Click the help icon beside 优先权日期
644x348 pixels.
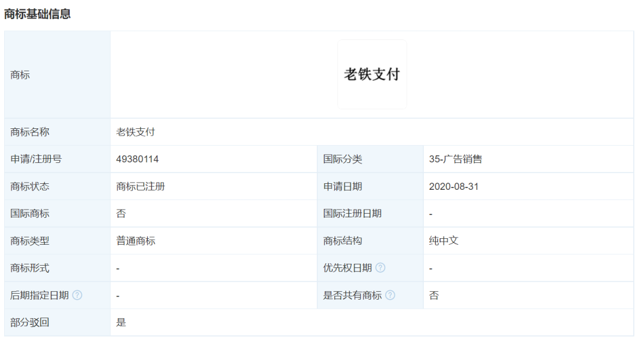(x=380, y=268)
